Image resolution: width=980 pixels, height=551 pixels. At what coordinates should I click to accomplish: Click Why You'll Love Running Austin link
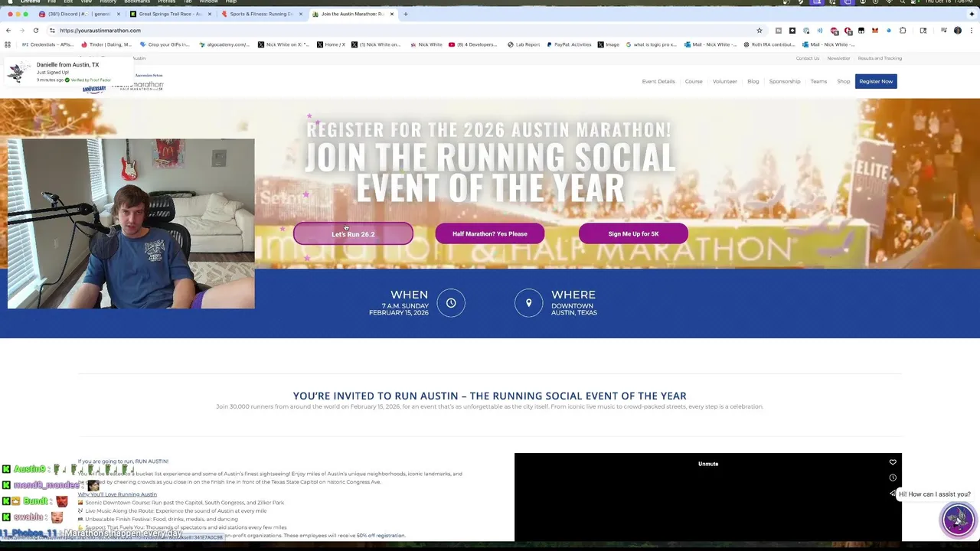[x=117, y=494]
